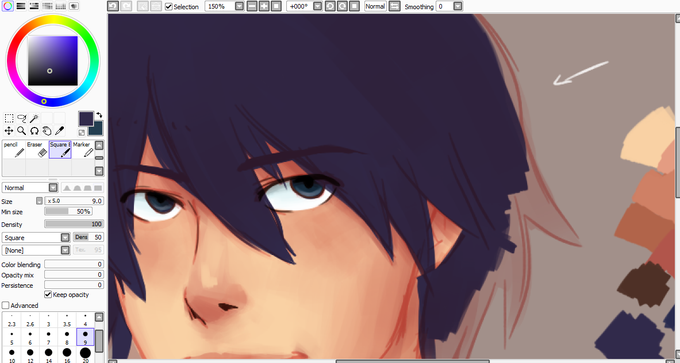The width and height of the screenshot is (680, 363).
Task: Open the rotation angle dropdown
Action: [x=317, y=7]
